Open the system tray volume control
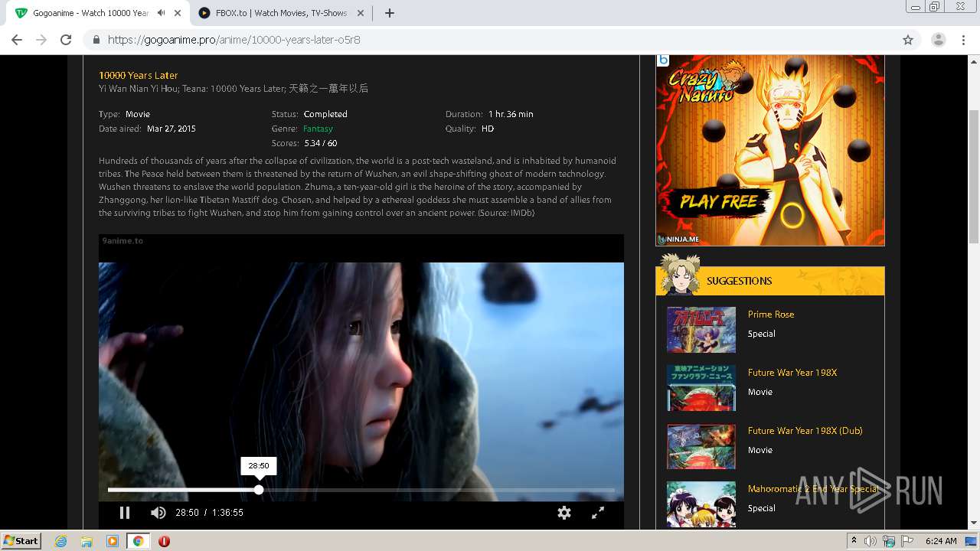 871,541
